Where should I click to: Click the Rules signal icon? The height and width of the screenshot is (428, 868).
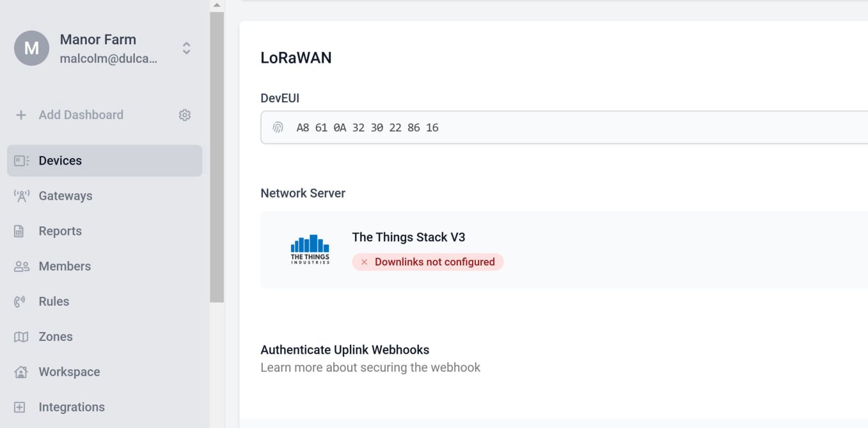click(20, 302)
